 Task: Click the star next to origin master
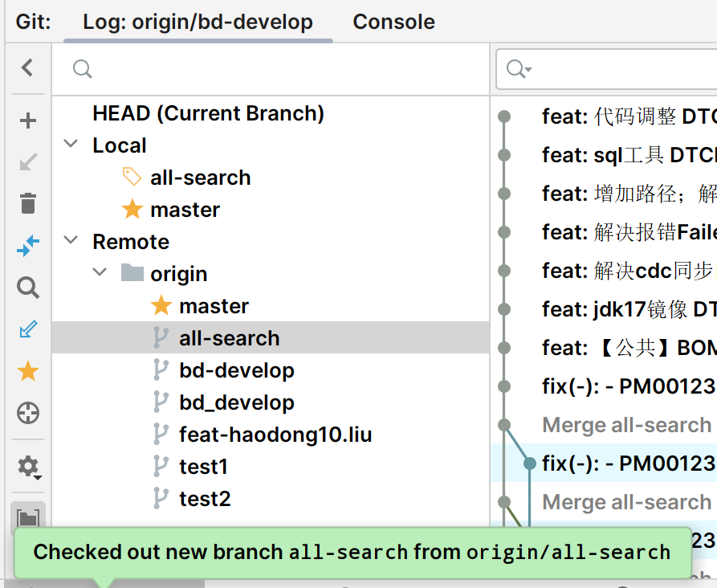click(x=161, y=305)
